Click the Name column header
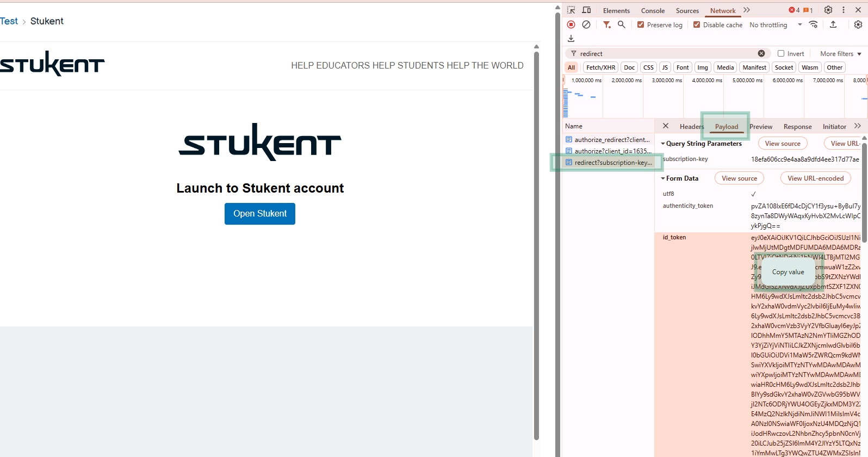This screenshot has height=457, width=868. (608, 126)
